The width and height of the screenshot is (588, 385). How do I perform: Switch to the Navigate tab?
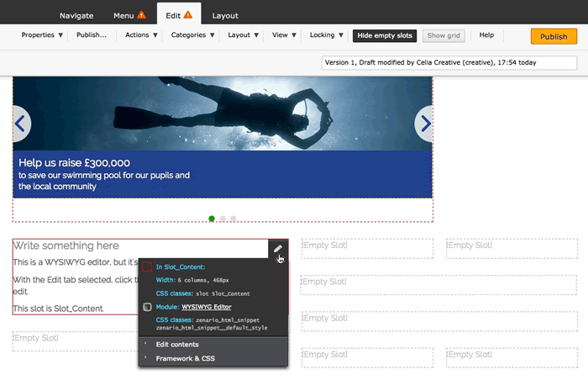click(82, 15)
